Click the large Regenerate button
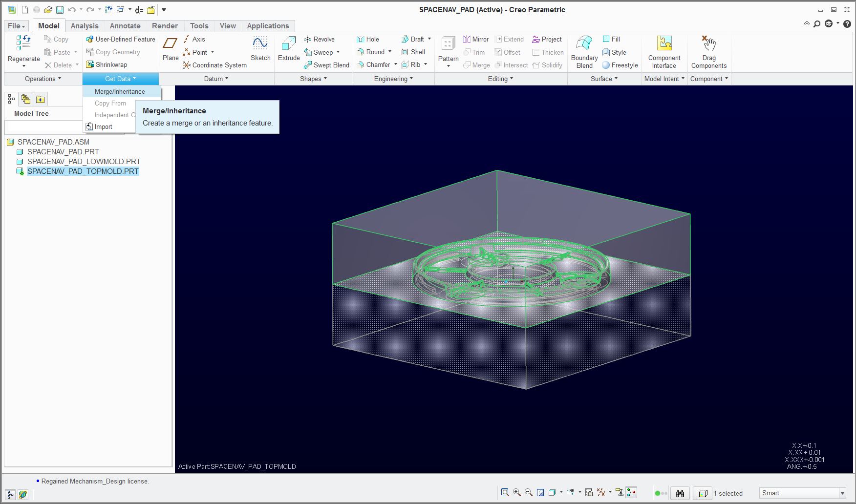The image size is (856, 504). pyautogui.click(x=23, y=51)
